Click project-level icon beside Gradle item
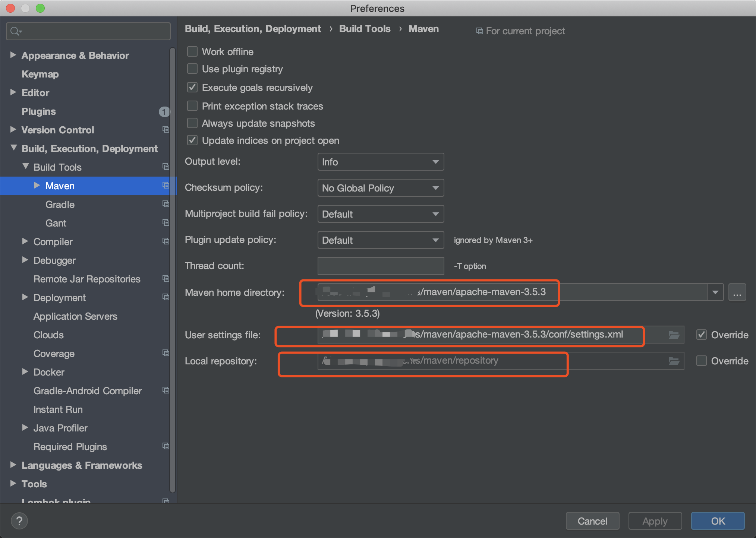The width and height of the screenshot is (756, 538). click(166, 204)
